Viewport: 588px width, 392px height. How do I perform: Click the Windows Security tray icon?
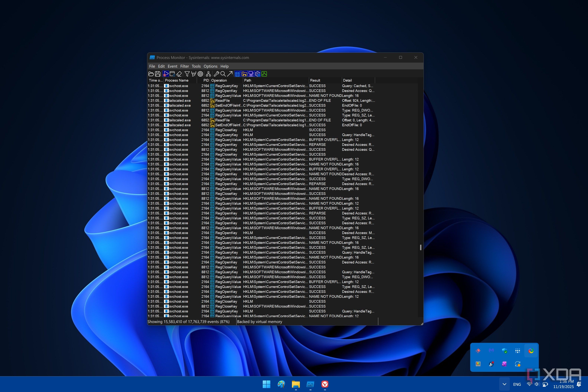(504, 351)
